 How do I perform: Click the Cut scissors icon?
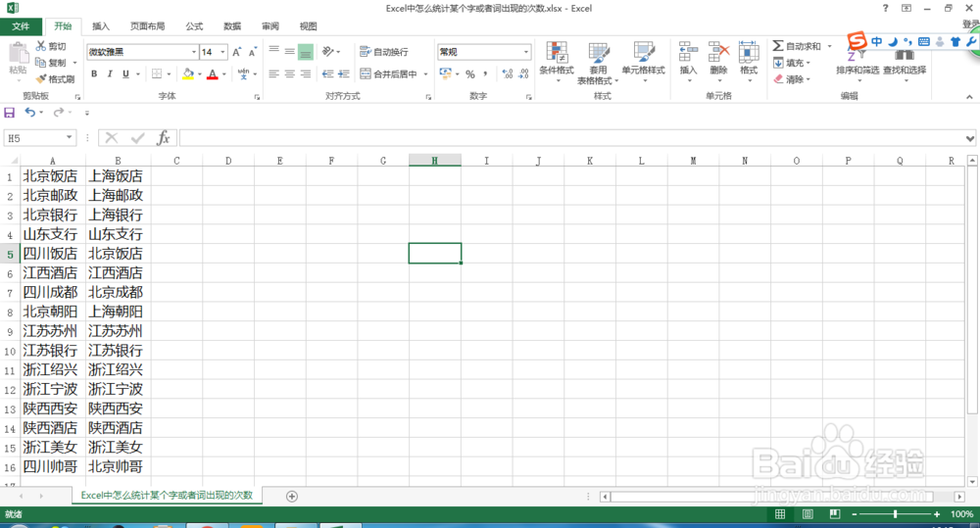[41, 46]
